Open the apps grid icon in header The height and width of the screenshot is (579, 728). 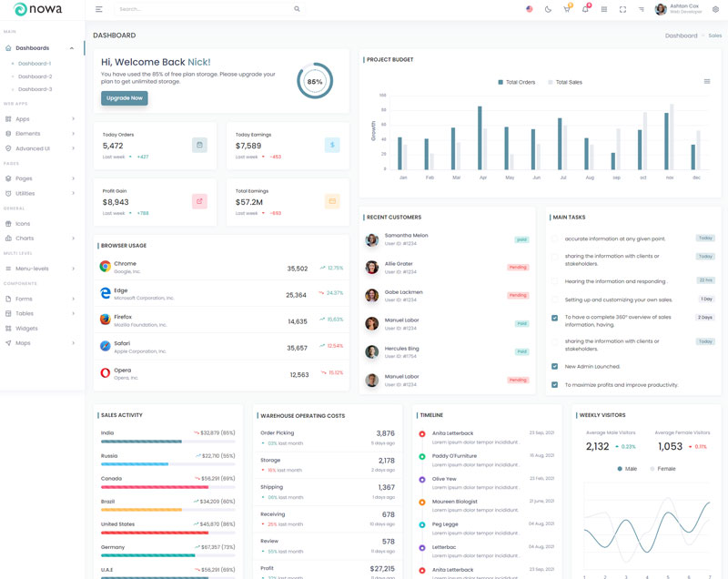(x=604, y=9)
